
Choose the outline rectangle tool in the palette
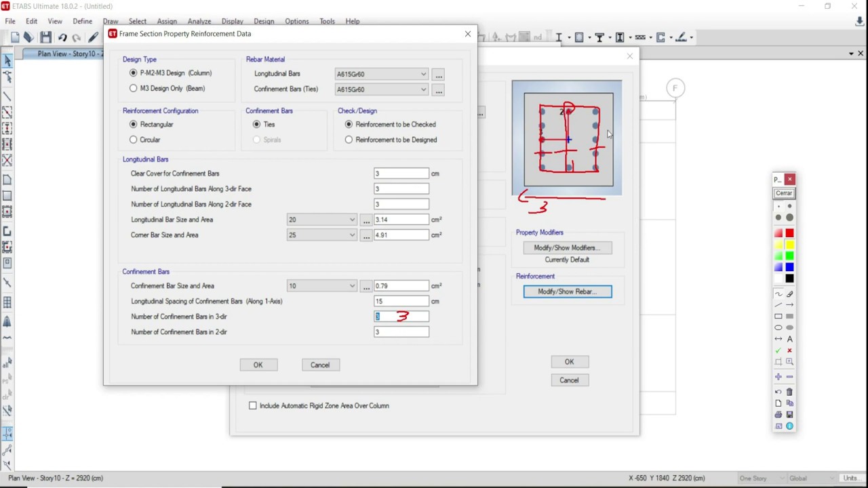778,317
